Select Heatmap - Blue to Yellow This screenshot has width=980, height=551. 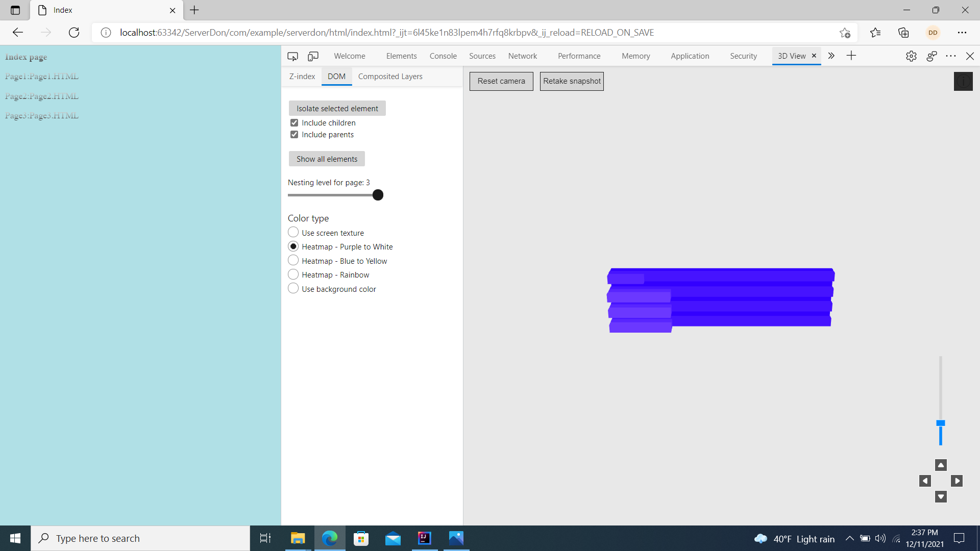click(293, 260)
